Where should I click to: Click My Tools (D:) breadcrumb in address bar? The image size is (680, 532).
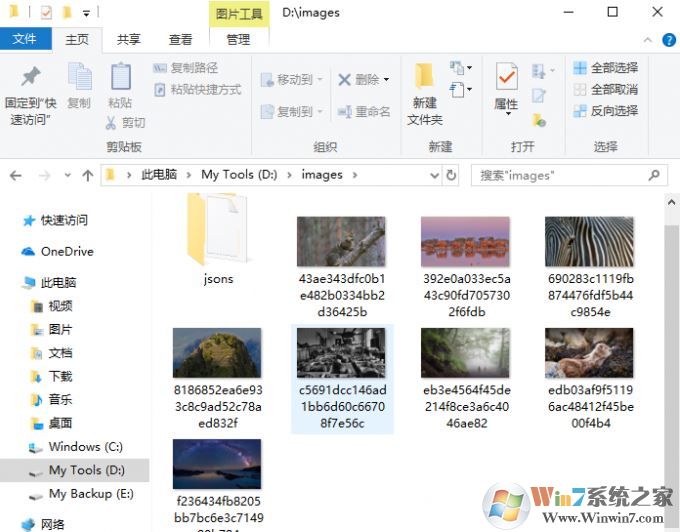239,175
